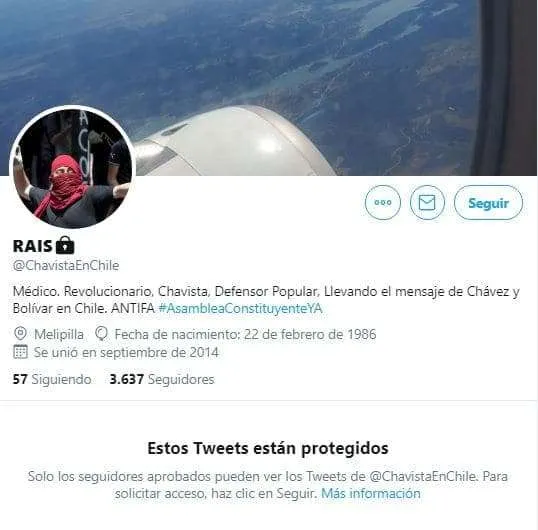Click the birthday balloon icon
Viewport: 538px width, 530px height.
(101, 333)
